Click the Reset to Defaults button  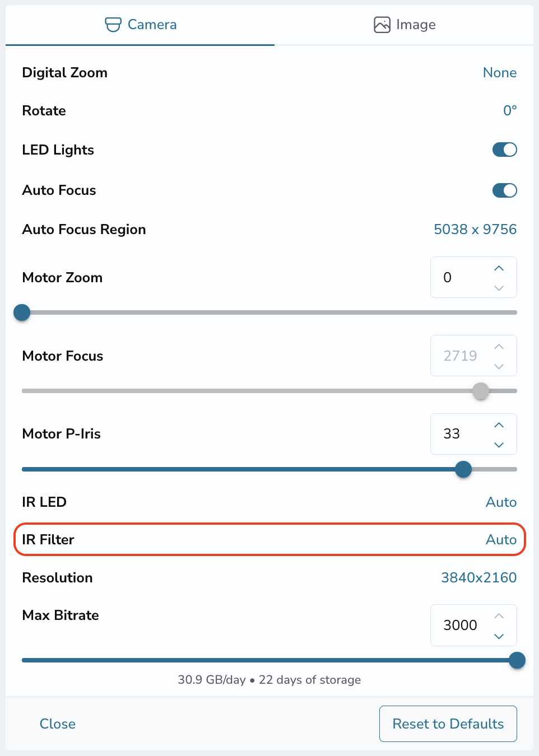point(448,724)
